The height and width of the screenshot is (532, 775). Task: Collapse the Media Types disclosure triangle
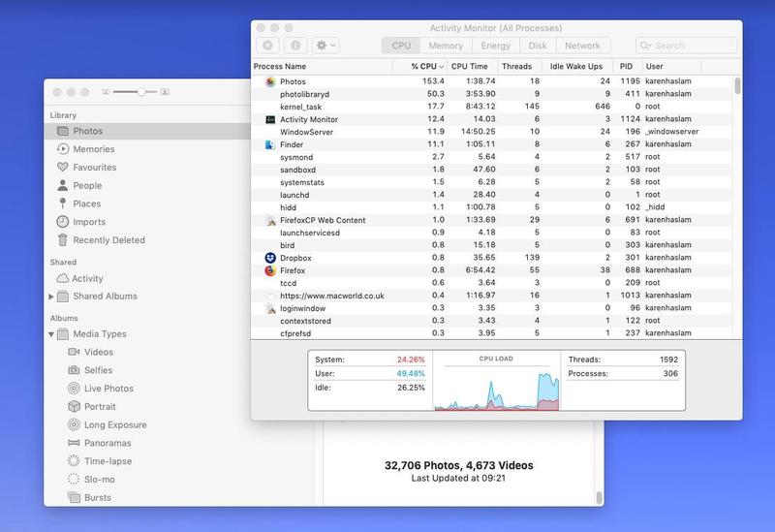[x=51, y=334]
